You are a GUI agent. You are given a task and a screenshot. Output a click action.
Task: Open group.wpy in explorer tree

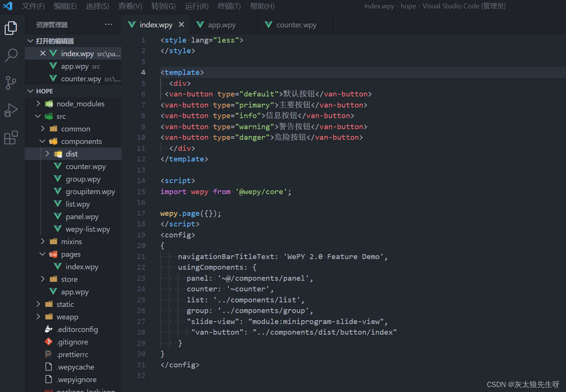click(x=83, y=179)
